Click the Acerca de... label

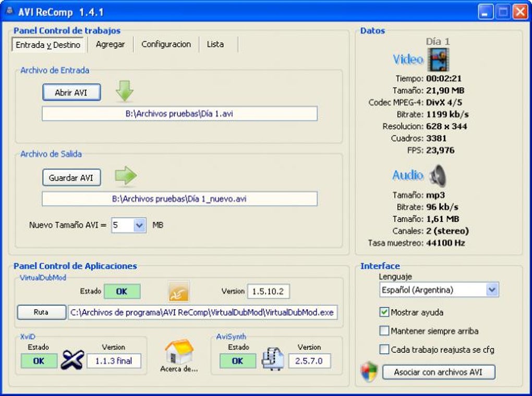[x=179, y=369]
